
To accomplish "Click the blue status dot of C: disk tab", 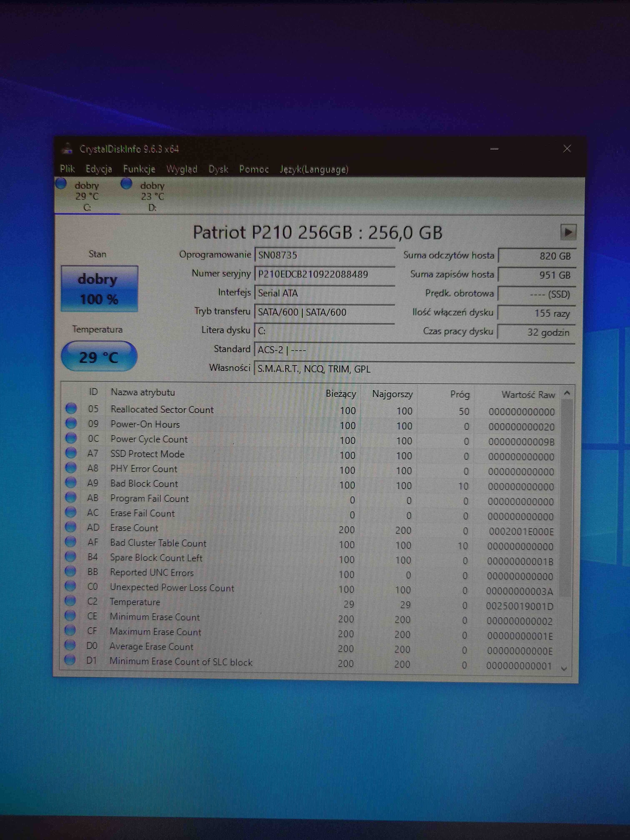I will click(61, 184).
